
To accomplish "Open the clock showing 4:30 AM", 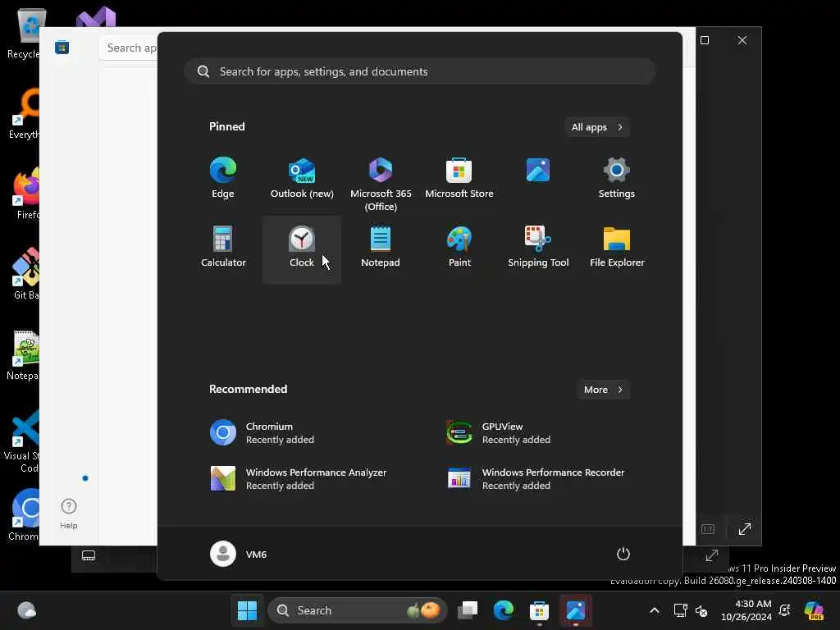I will pyautogui.click(x=746, y=610).
